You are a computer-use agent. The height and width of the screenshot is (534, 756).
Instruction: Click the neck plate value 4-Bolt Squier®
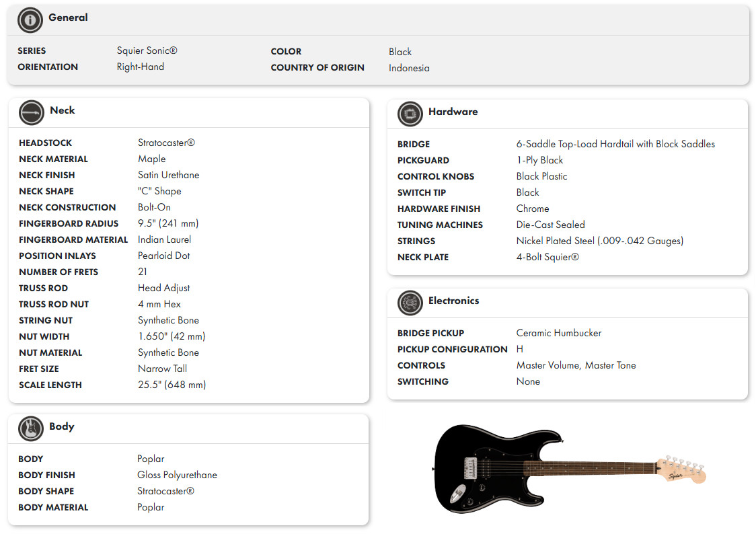pyautogui.click(x=547, y=257)
